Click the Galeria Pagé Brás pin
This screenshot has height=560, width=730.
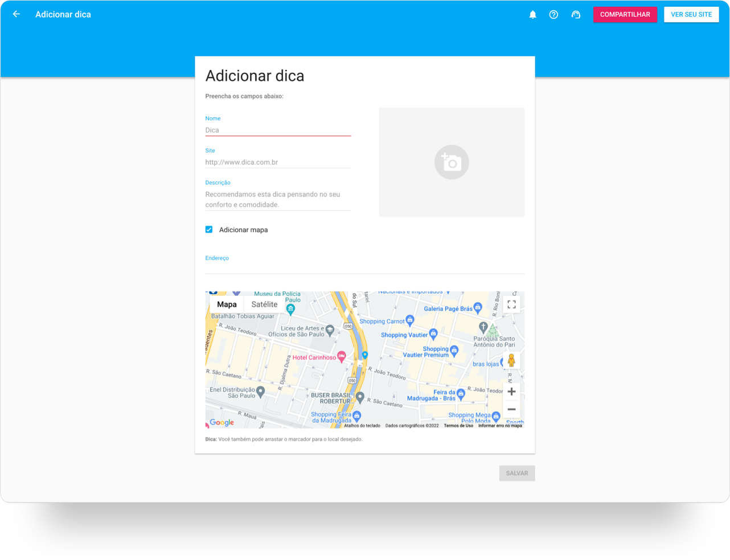[478, 307]
